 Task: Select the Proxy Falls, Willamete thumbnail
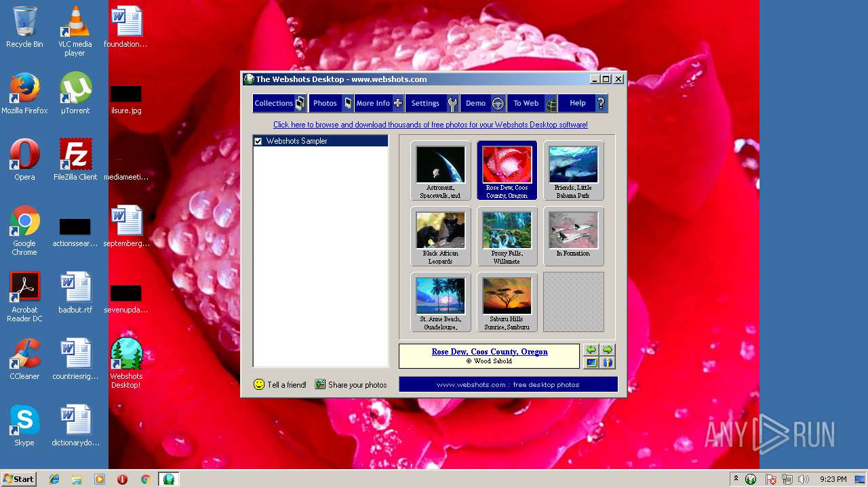pos(507,236)
